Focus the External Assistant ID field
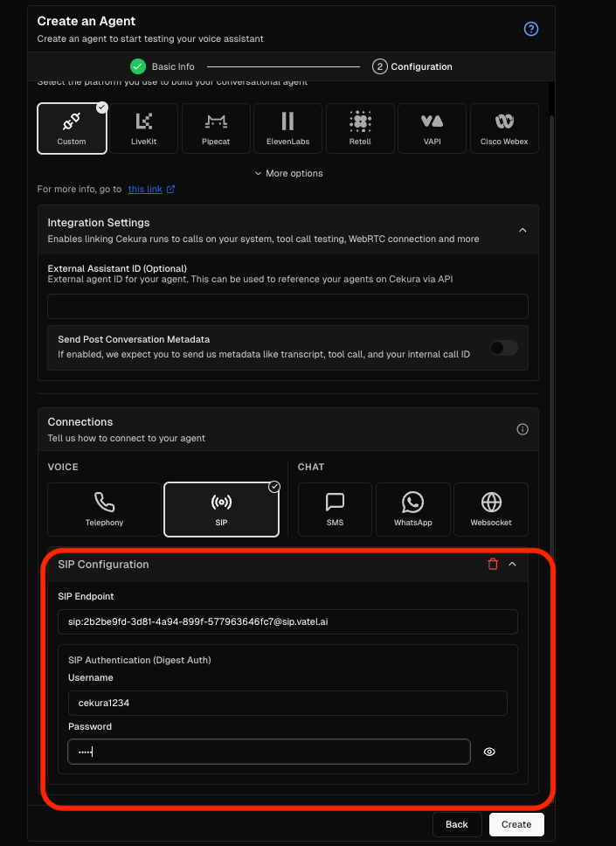This screenshot has width=616, height=846. tap(287, 307)
